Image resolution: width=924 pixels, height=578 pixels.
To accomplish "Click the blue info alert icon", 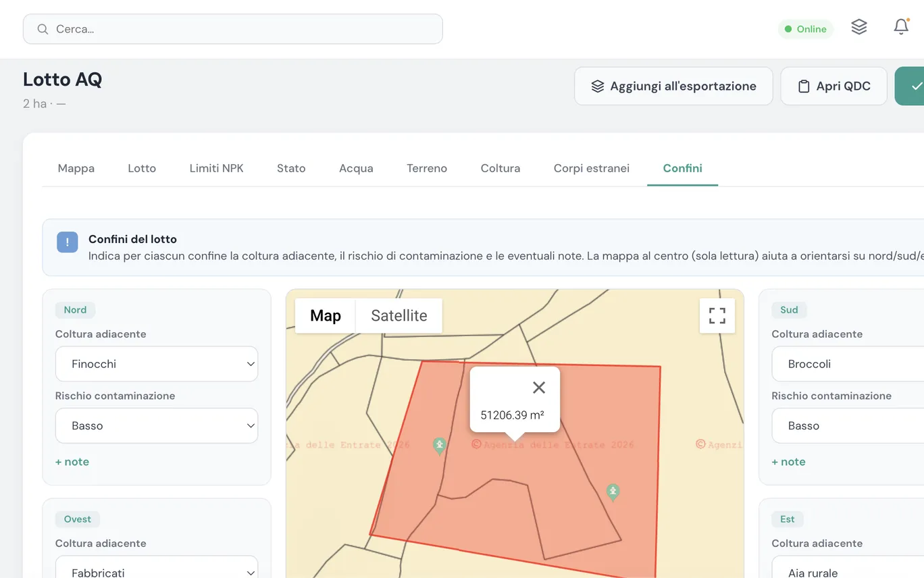I will pos(68,242).
